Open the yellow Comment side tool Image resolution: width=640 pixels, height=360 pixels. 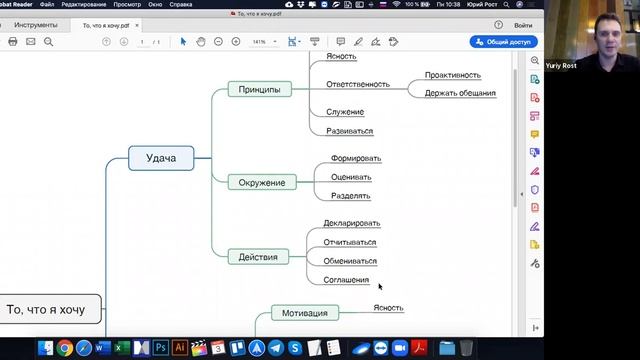click(x=535, y=134)
